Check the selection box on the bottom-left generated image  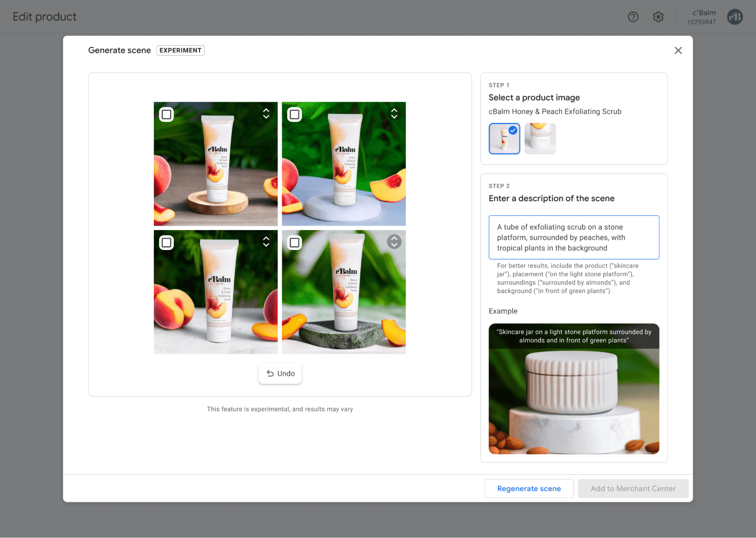click(x=166, y=243)
